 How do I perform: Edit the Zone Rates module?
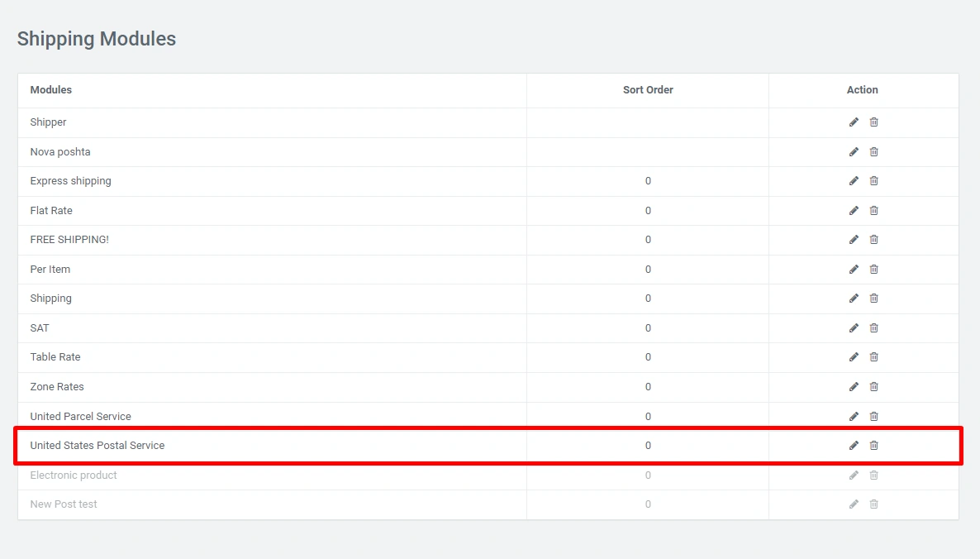click(x=854, y=387)
